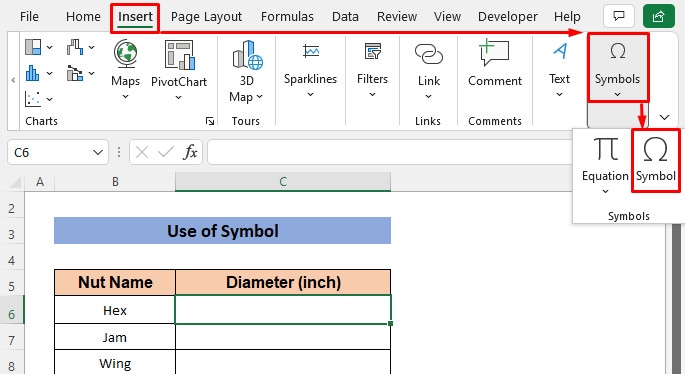Click the green Share button

point(658,16)
